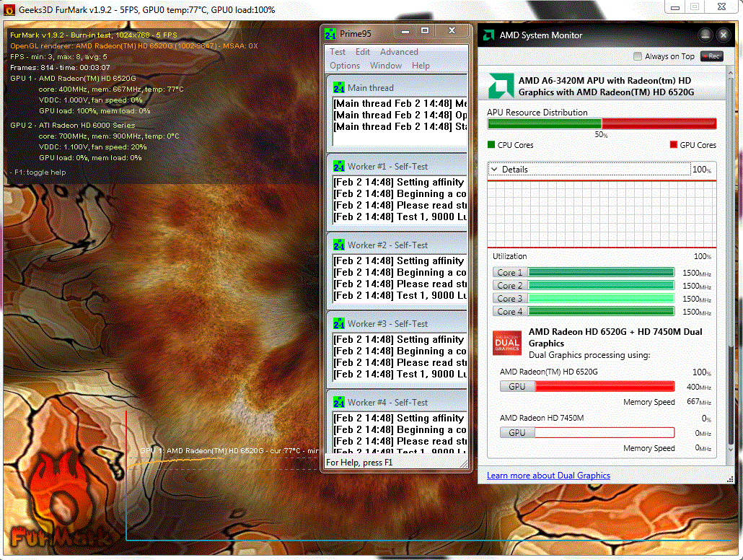Image resolution: width=743 pixels, height=560 pixels.
Task: Click the 667MHz Memory Speed value
Action: (x=699, y=402)
